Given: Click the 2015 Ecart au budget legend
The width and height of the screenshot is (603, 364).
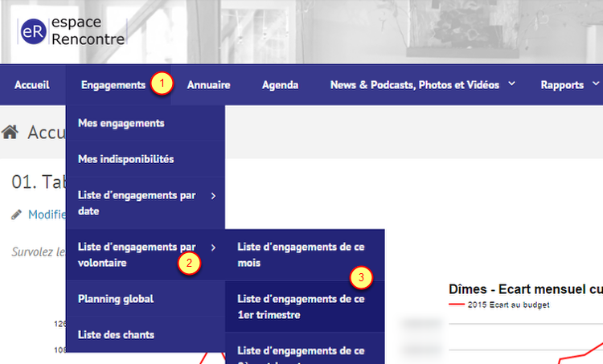Looking at the screenshot, I should tap(498, 305).
